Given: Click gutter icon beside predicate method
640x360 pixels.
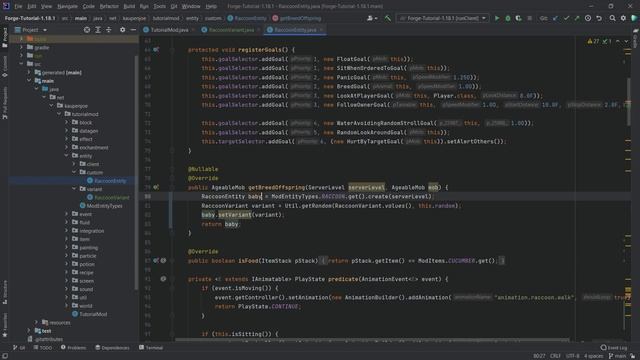Looking at the screenshot, I should tap(163, 279).
